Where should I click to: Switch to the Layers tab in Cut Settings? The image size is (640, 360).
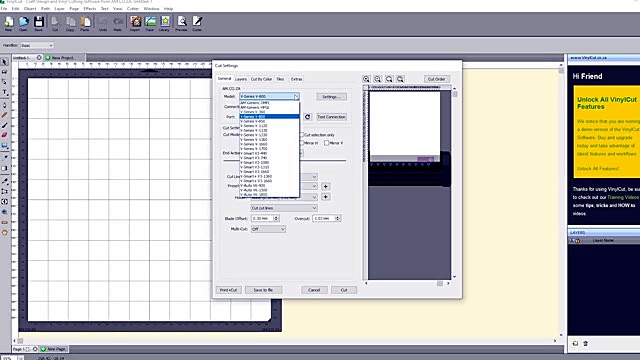tap(241, 79)
